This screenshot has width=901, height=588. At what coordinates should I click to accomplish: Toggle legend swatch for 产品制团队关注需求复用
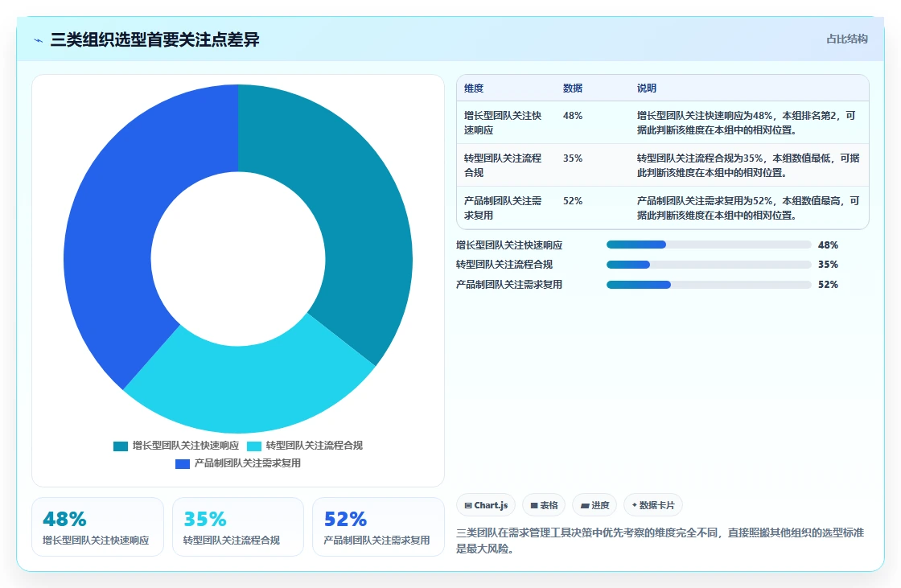click(183, 464)
